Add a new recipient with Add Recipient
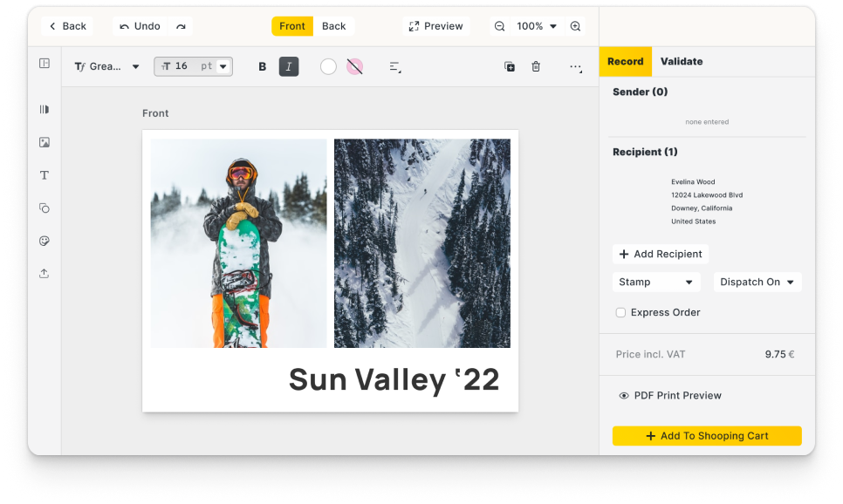This screenshot has width=843, height=504. [x=661, y=254]
